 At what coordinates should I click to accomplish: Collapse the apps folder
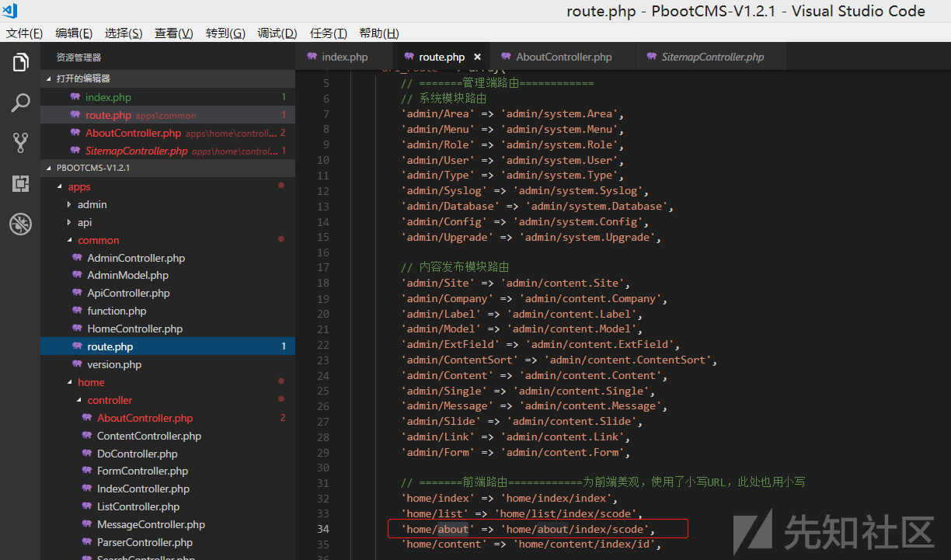tap(60, 187)
